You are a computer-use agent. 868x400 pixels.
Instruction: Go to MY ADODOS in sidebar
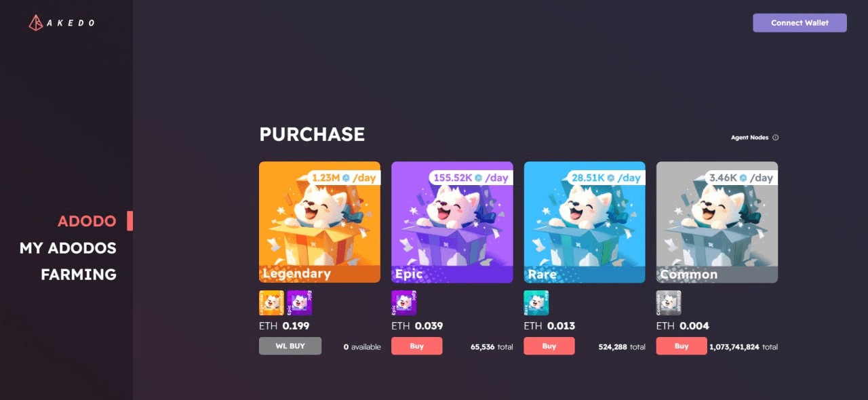click(x=68, y=248)
